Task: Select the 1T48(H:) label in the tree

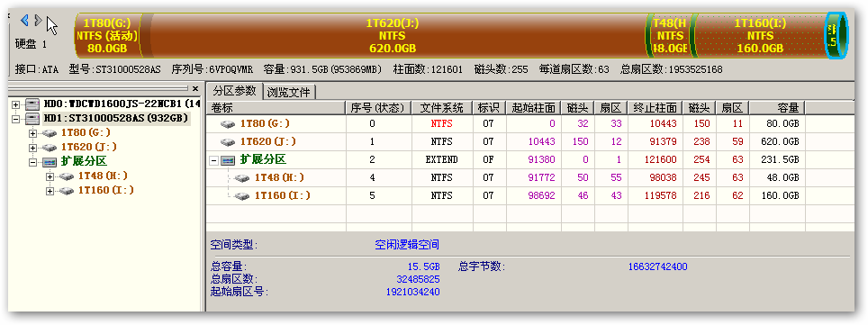Action: (103, 176)
